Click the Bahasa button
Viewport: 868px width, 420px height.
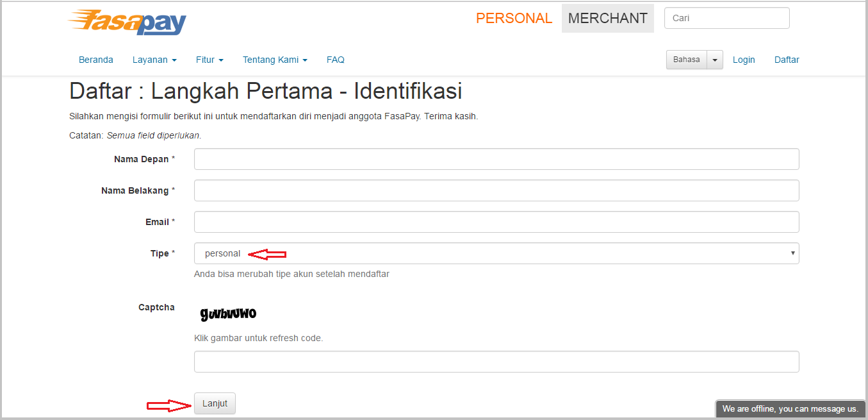(686, 59)
